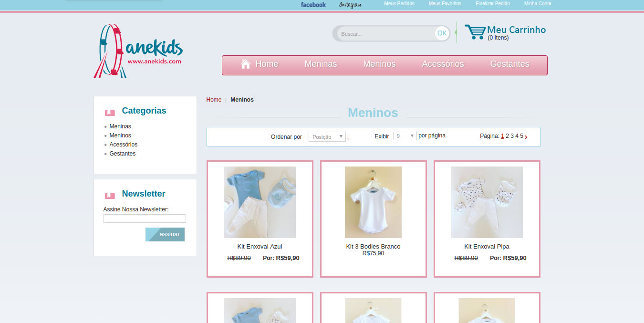Viewport: 644px width, 323px height.
Task: Select Acessórios in the navigation bar
Action: (x=443, y=64)
